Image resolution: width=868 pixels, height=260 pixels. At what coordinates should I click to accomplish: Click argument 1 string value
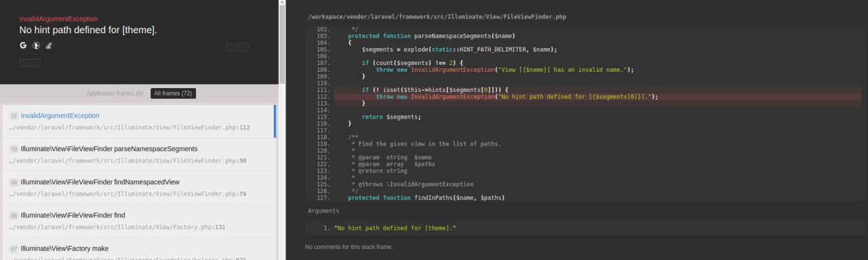pyautogui.click(x=395, y=228)
